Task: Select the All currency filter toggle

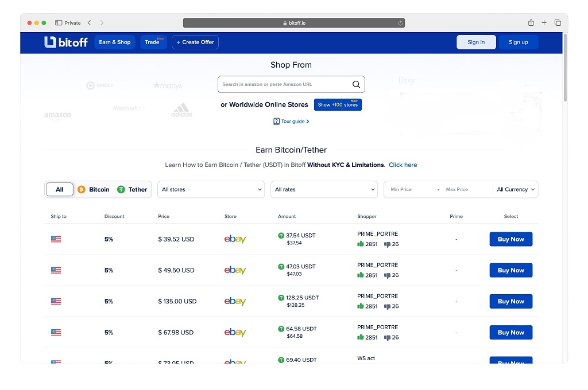Action: tap(60, 189)
